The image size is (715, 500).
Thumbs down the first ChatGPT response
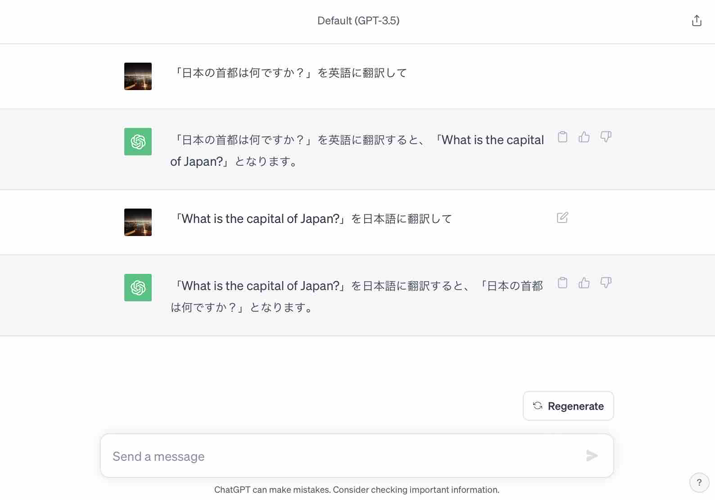[606, 137]
